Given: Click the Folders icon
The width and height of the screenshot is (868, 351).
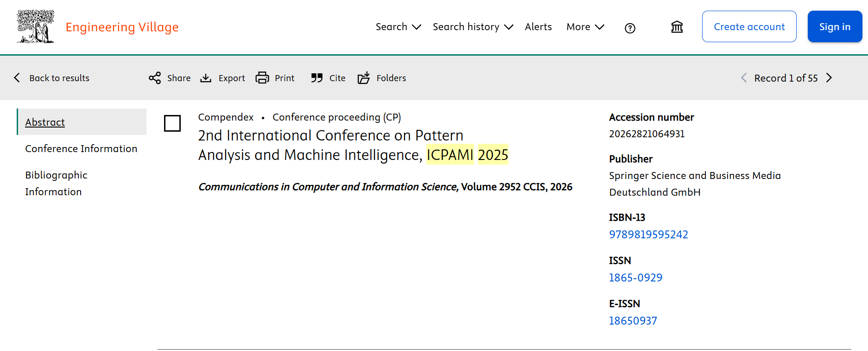Looking at the screenshot, I should (x=364, y=78).
